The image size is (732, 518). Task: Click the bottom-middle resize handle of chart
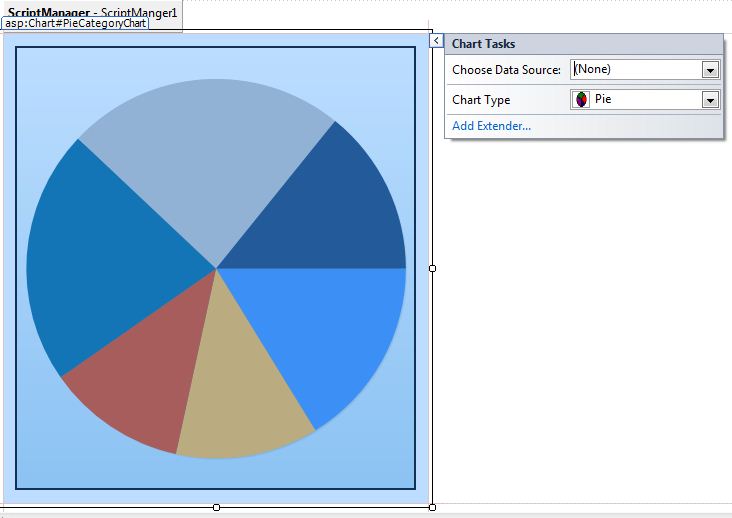point(216,507)
